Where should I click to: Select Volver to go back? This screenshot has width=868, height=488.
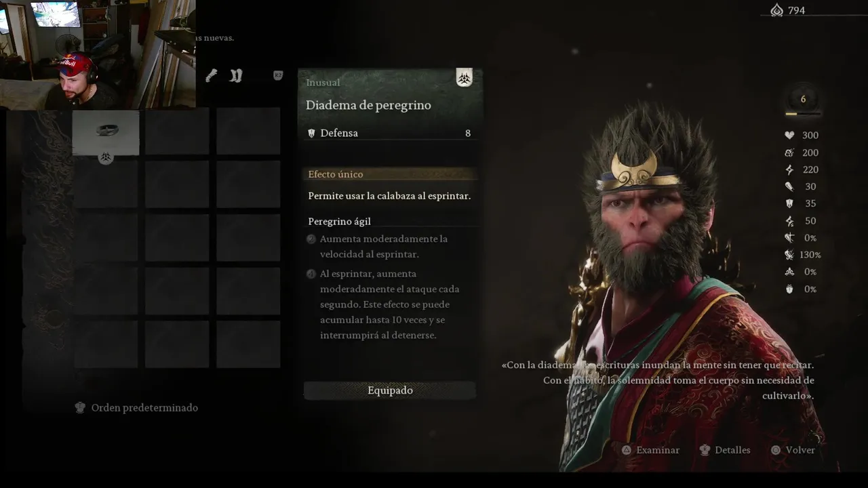click(x=793, y=450)
